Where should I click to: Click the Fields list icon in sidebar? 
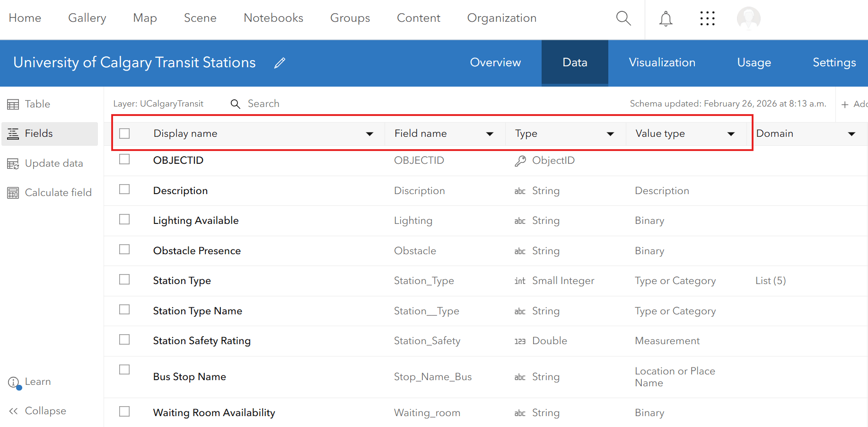(x=13, y=133)
